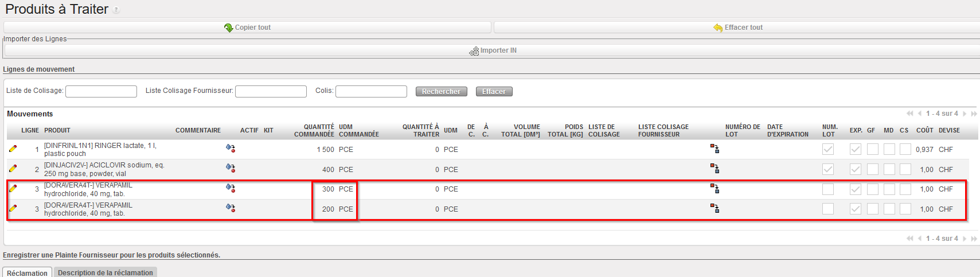This screenshot has height=277, width=980.
Task: Split the RINGER lactate line using split icon
Action: [714, 149]
